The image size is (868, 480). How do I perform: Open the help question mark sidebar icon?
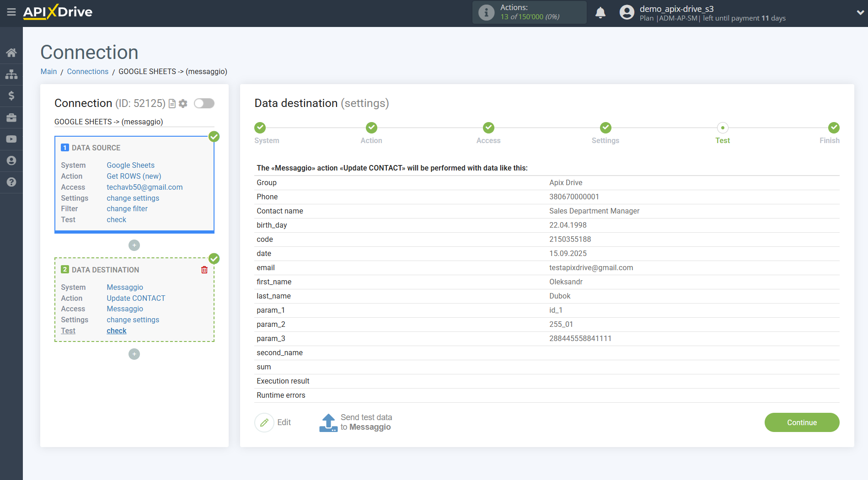pos(11,182)
